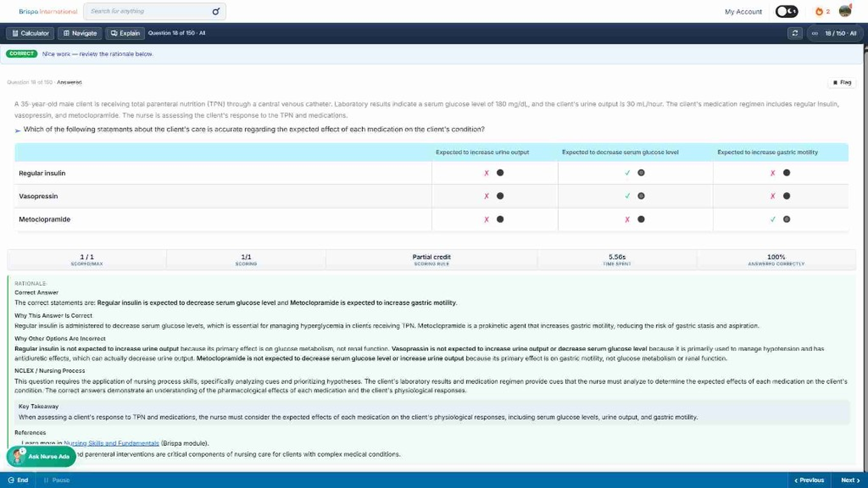
Task: Click the Explain button
Action: coord(125,33)
